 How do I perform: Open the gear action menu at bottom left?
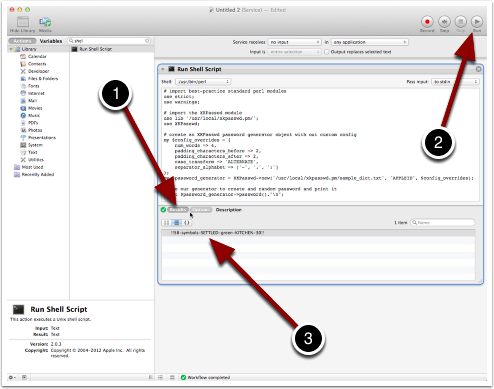[12, 377]
